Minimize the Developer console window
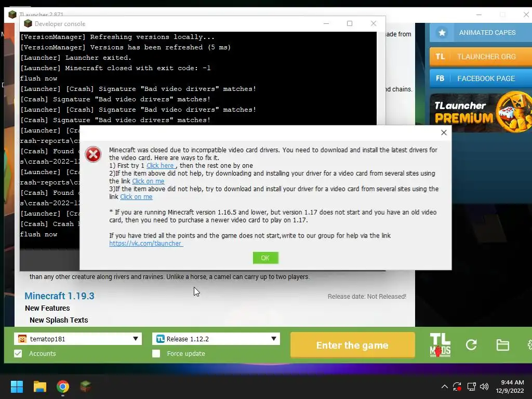The height and width of the screenshot is (399, 532). 326,23
